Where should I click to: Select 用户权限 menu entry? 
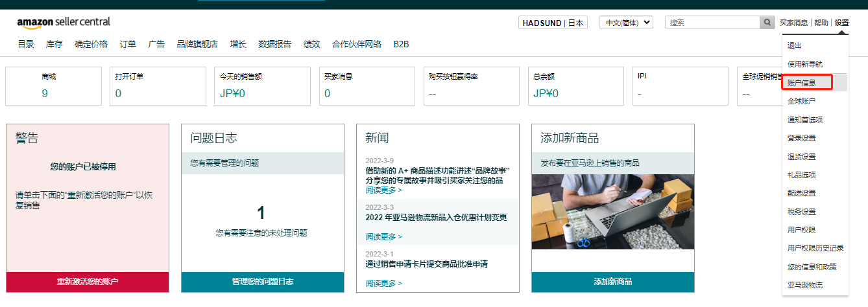point(801,230)
